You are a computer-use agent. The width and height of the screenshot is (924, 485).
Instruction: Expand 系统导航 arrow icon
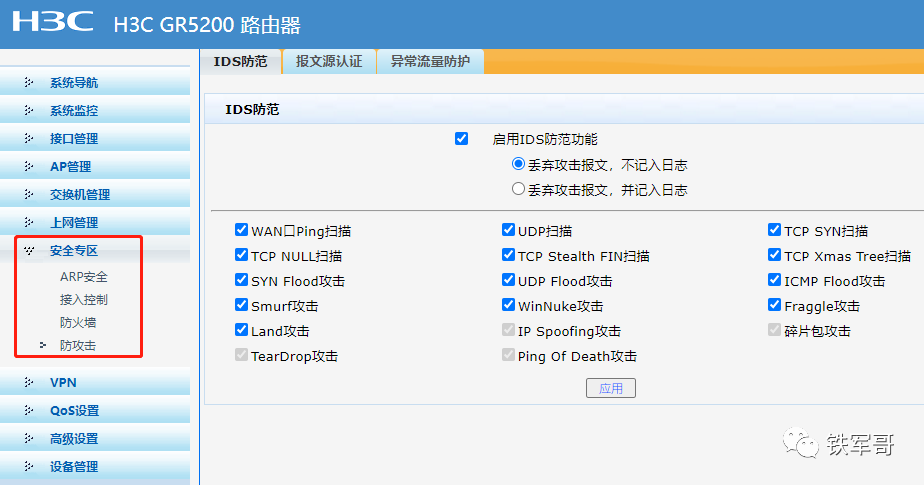(x=28, y=83)
